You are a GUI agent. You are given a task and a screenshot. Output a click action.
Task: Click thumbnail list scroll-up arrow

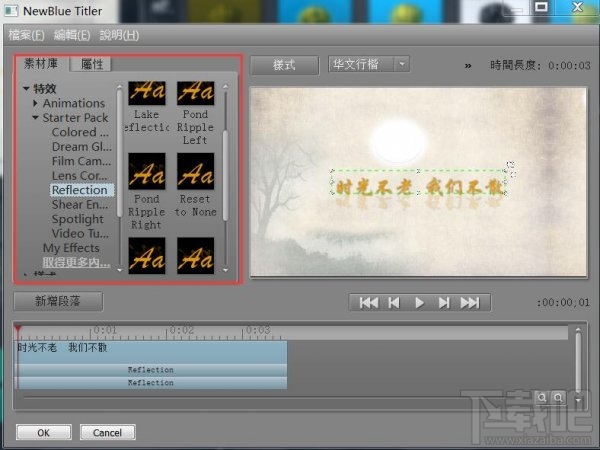(225, 86)
